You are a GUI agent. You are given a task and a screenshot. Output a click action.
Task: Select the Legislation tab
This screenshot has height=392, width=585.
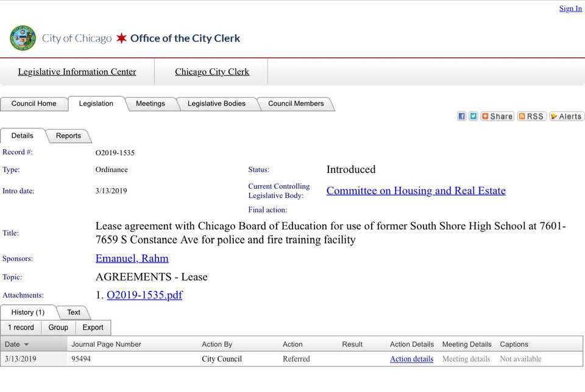[x=96, y=103]
